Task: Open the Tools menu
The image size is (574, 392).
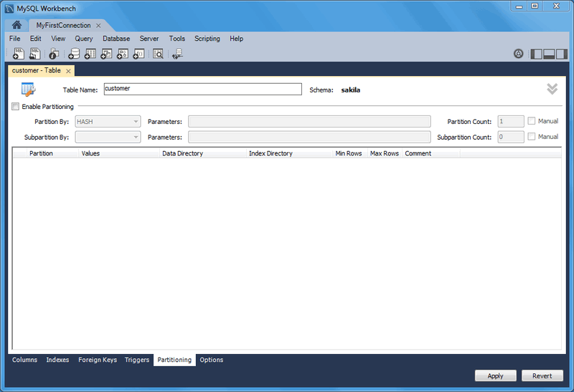Action: [x=177, y=39]
